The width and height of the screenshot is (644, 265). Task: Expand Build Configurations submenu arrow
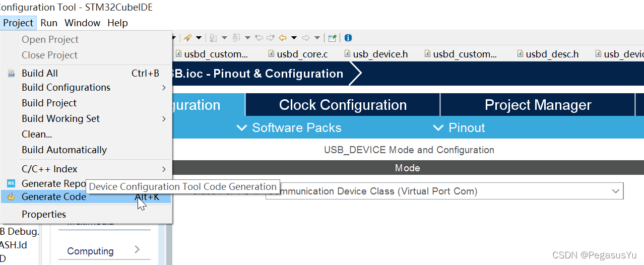pyautogui.click(x=164, y=88)
